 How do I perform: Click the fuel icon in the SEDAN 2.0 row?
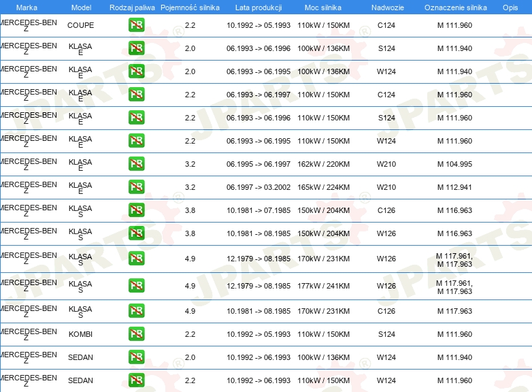point(136,357)
